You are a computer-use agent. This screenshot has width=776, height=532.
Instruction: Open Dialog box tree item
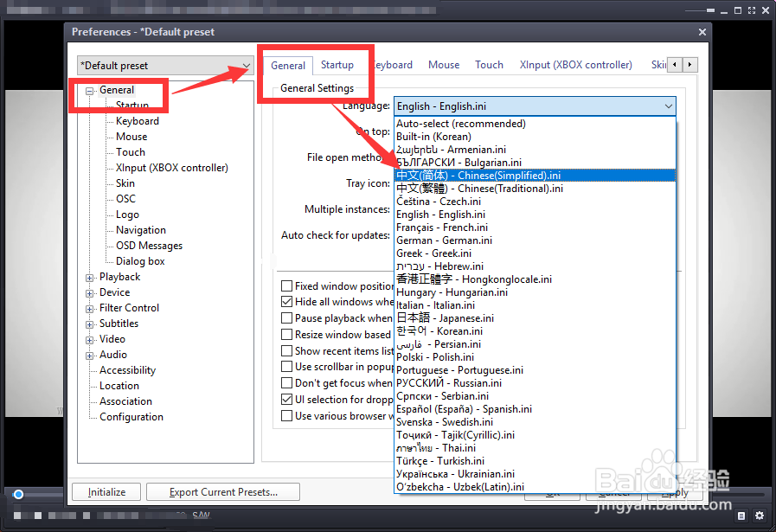140,261
